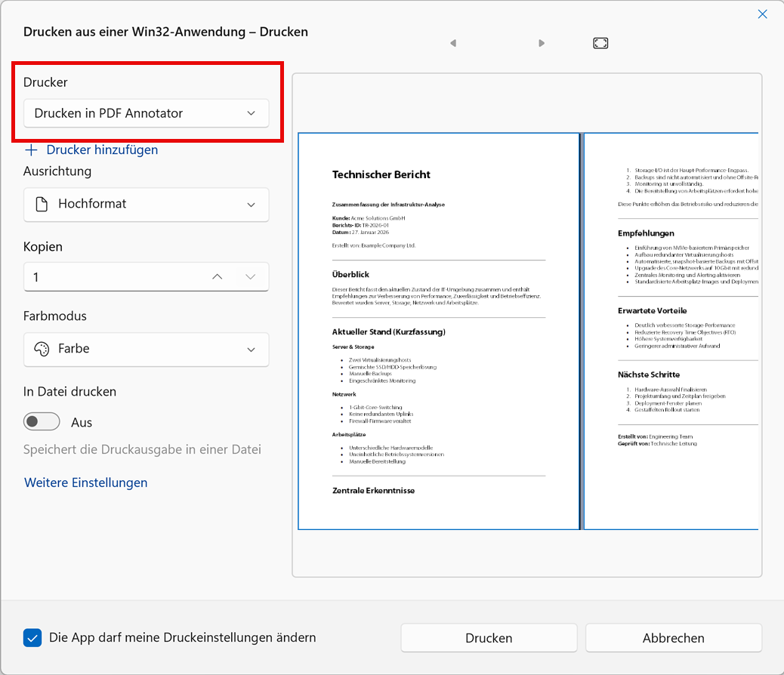Open Weitere Einstellungen
784x675 pixels.
(85, 482)
